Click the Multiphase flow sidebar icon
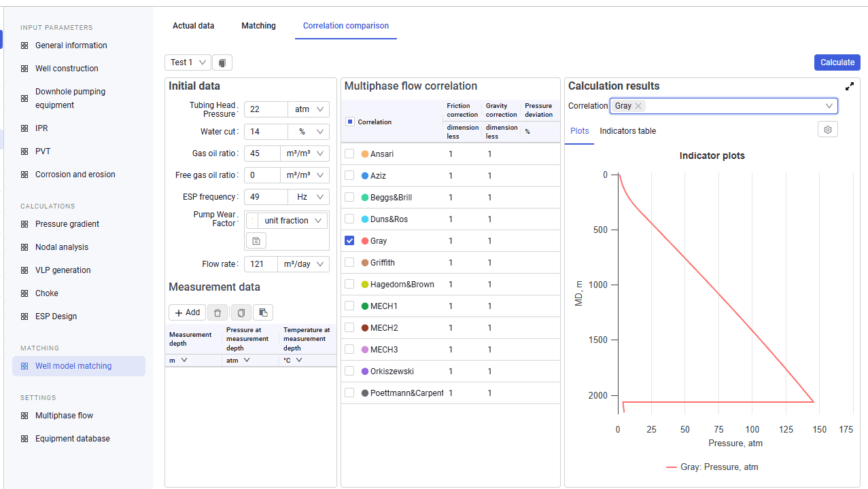Image resolution: width=868 pixels, height=489 pixels. pyautogui.click(x=24, y=416)
